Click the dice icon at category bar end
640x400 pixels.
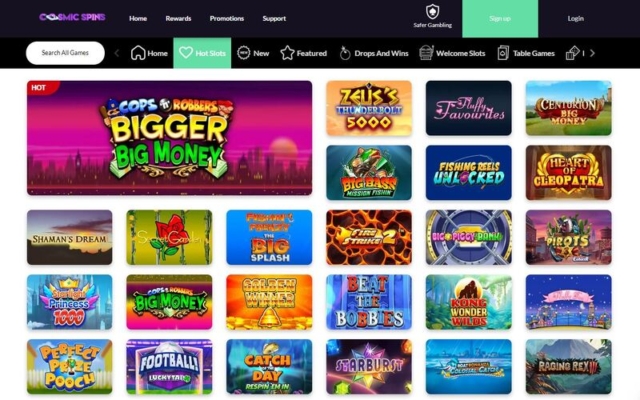572,53
